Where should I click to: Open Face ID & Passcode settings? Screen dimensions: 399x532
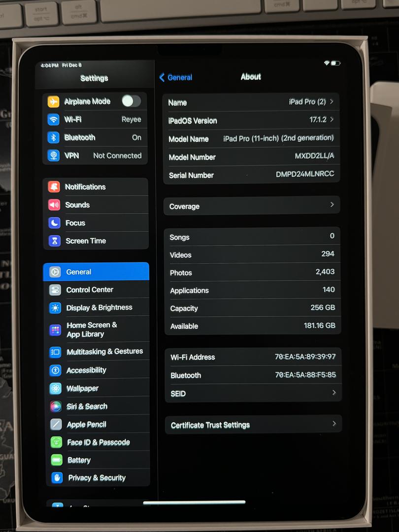[98, 442]
